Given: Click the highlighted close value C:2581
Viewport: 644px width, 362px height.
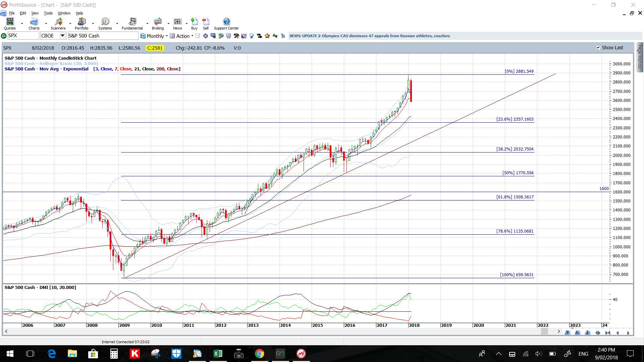Looking at the screenshot, I should (155, 48).
